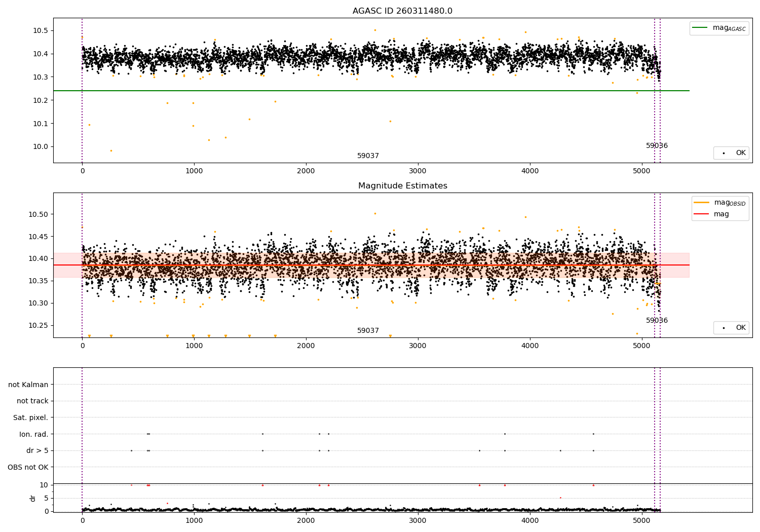This screenshot has width=760, height=532.
Task: Click the red 'mag' legend line sample
Action: click(x=702, y=214)
